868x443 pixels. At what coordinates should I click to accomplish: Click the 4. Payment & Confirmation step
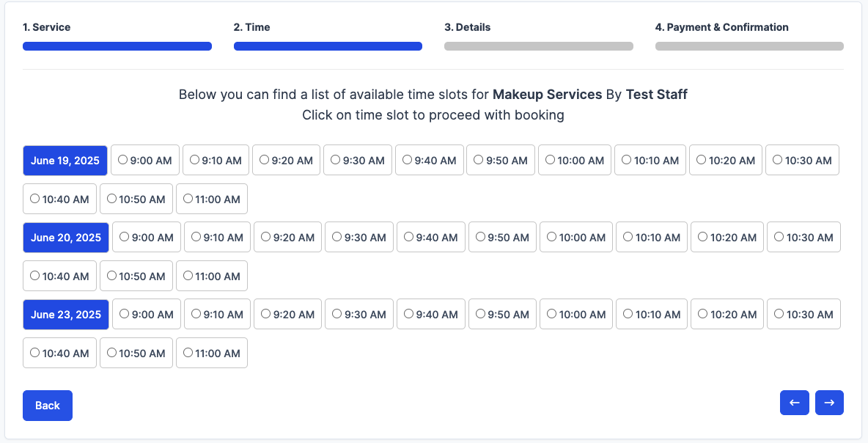(721, 27)
